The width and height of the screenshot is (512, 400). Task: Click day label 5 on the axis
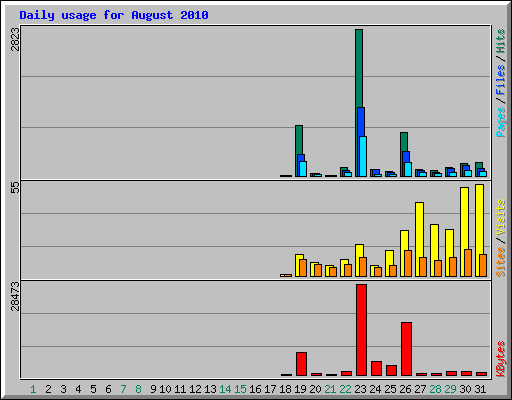coord(93,389)
